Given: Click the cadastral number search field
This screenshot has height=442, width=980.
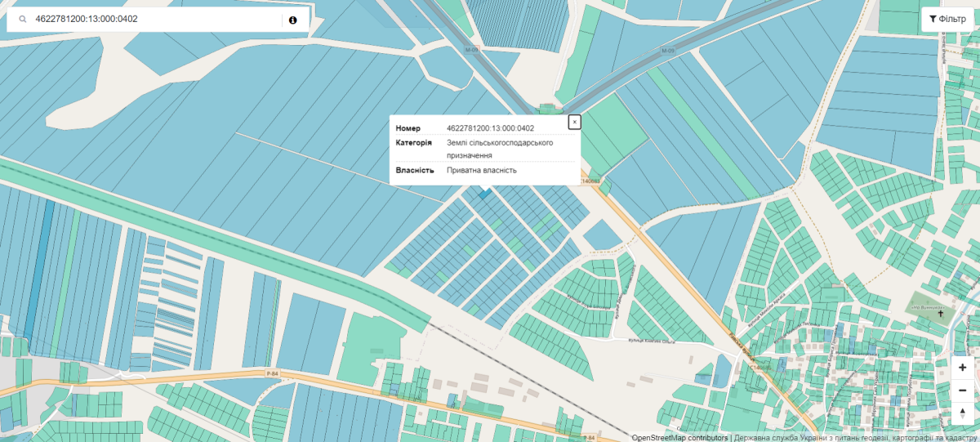Looking at the screenshot, I should (x=155, y=20).
